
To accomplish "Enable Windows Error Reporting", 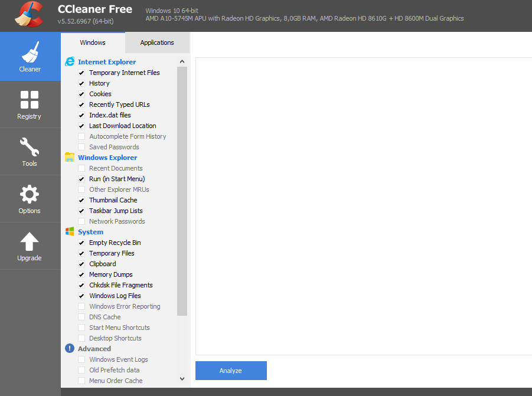I will point(81,306).
